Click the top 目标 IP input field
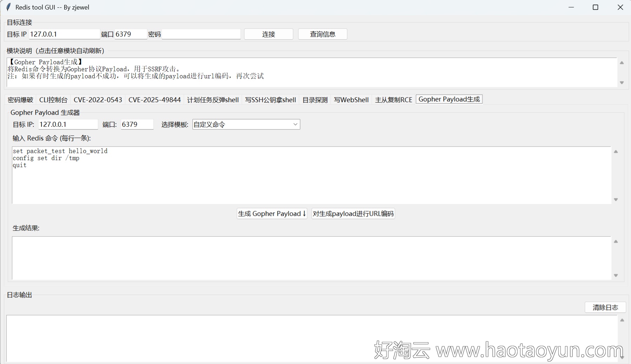 [x=65, y=34]
